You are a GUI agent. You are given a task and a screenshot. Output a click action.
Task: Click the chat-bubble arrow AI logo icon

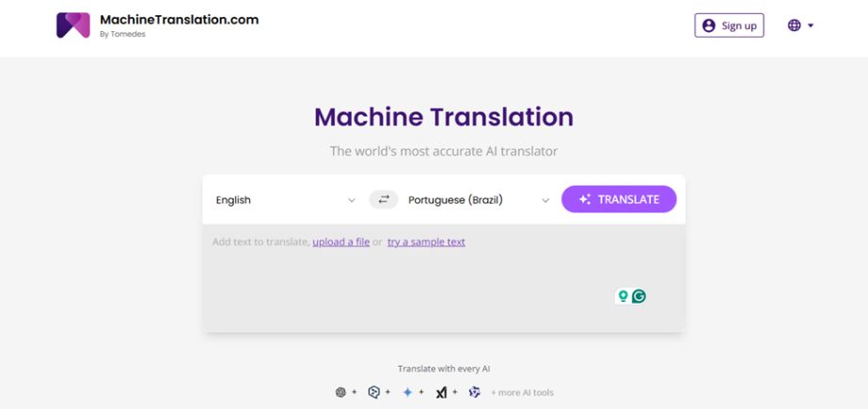pos(373,392)
